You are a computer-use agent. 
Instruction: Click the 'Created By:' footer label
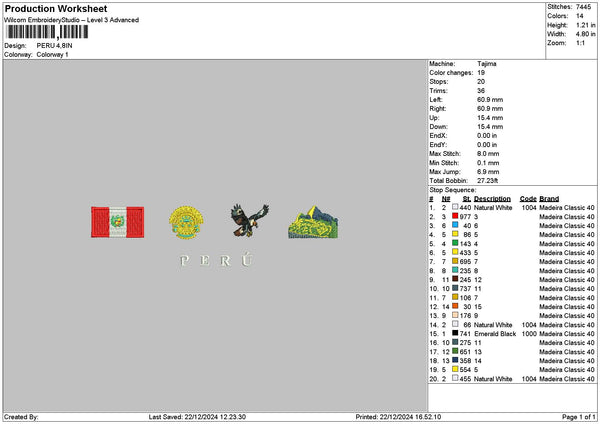[x=21, y=417]
